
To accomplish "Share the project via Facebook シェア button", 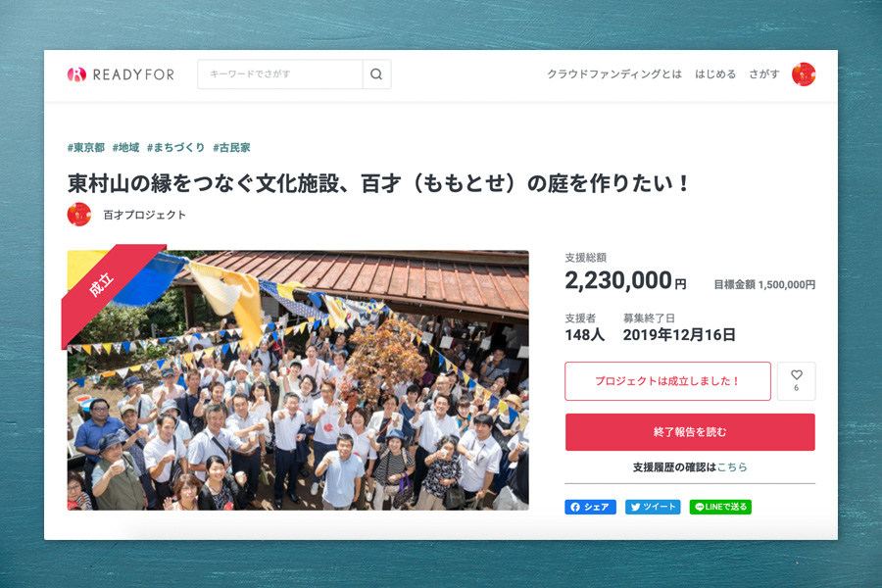I will [x=590, y=507].
